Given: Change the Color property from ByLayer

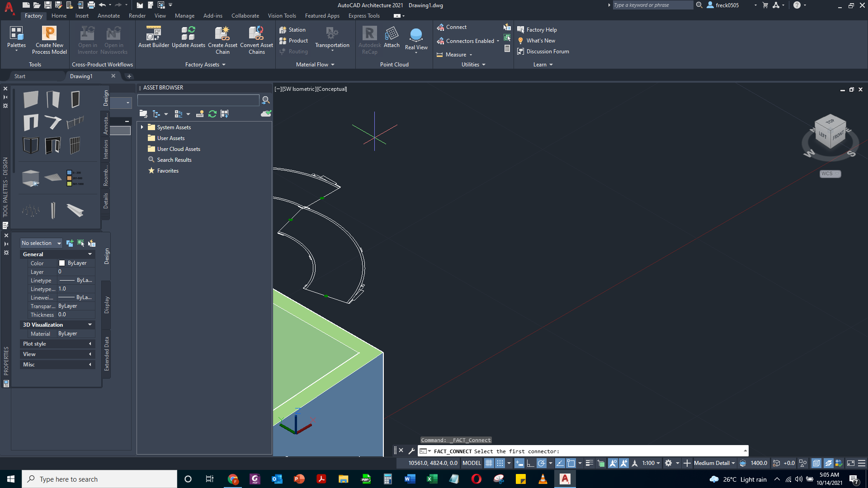Looking at the screenshot, I should click(x=75, y=263).
